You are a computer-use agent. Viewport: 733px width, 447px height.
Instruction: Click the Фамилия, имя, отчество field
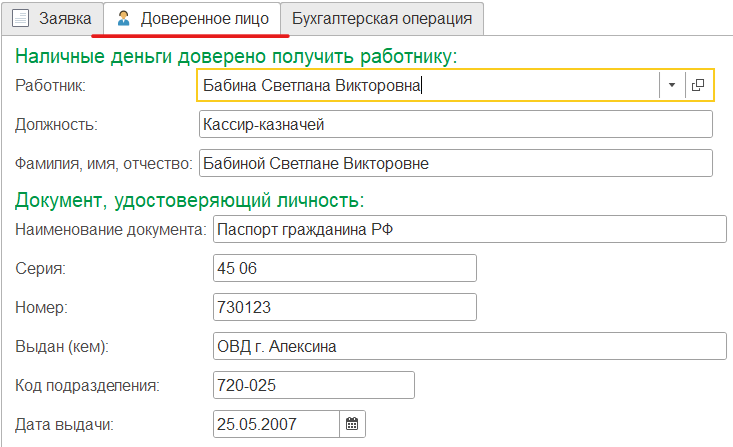point(456,163)
